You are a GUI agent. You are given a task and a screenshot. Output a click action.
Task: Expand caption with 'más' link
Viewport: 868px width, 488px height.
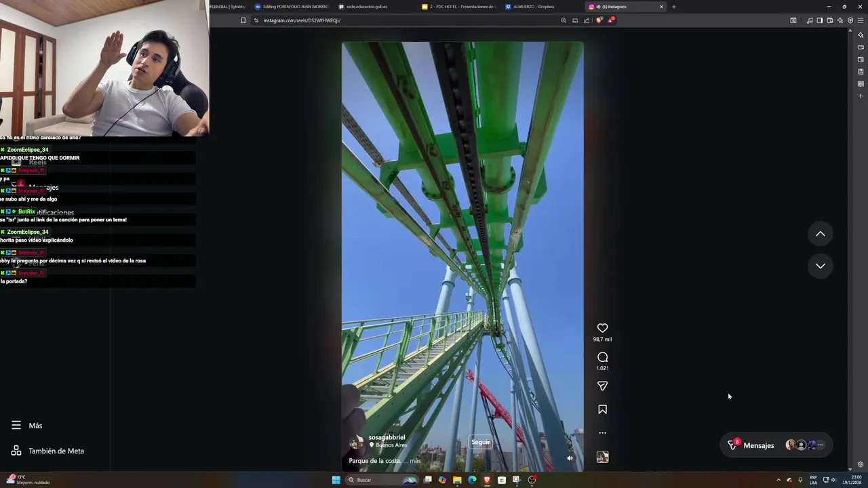tap(415, 461)
